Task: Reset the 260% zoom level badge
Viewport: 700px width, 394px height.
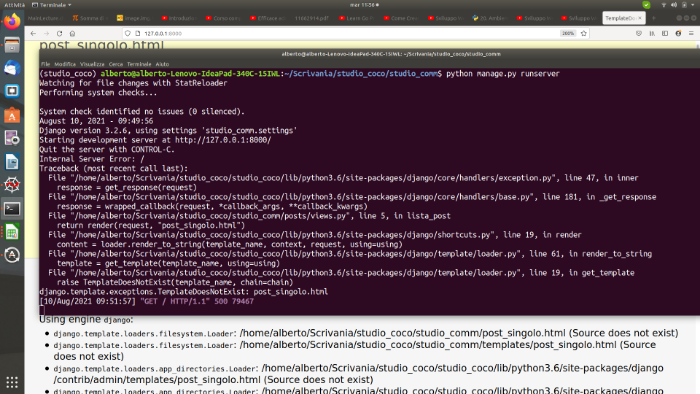Action: (x=568, y=33)
